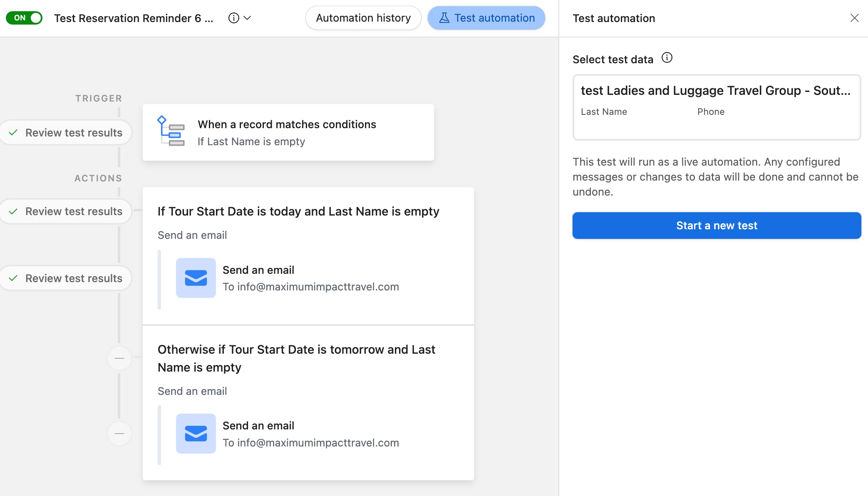
Task: Click the second Send an email envelope icon
Action: tap(196, 434)
